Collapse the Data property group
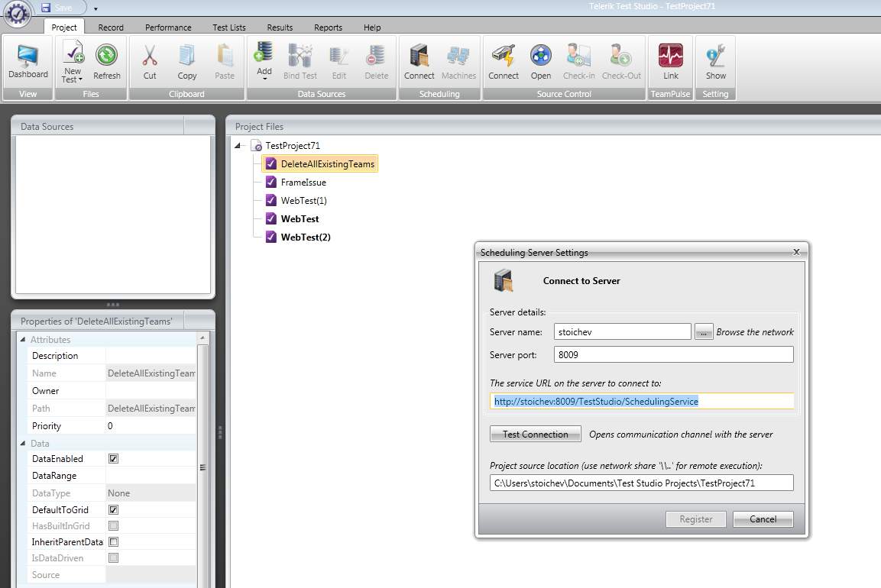 coord(23,443)
